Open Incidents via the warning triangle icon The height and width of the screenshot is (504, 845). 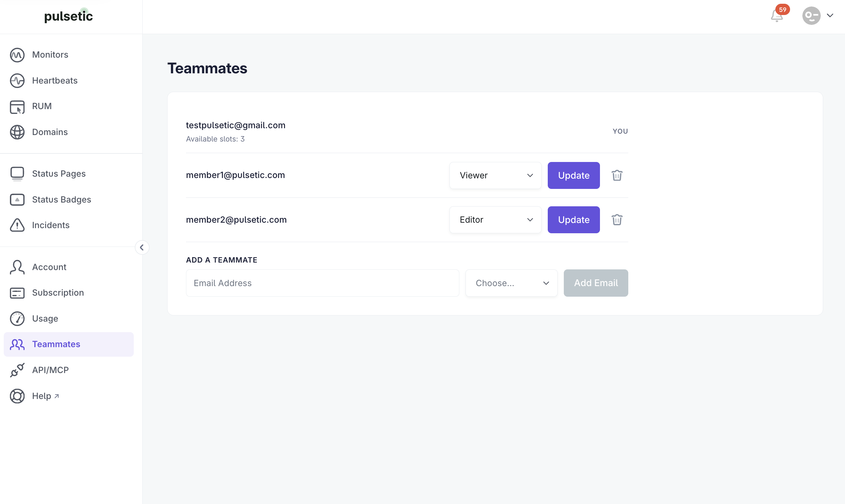click(17, 225)
